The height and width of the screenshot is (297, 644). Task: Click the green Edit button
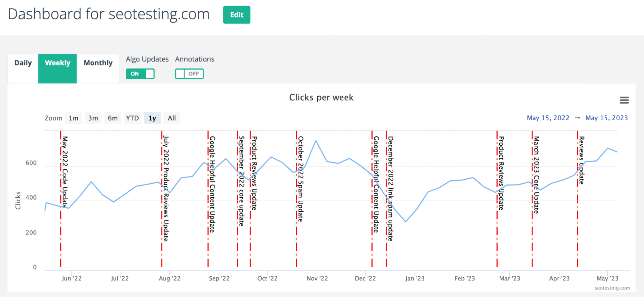[x=236, y=15]
